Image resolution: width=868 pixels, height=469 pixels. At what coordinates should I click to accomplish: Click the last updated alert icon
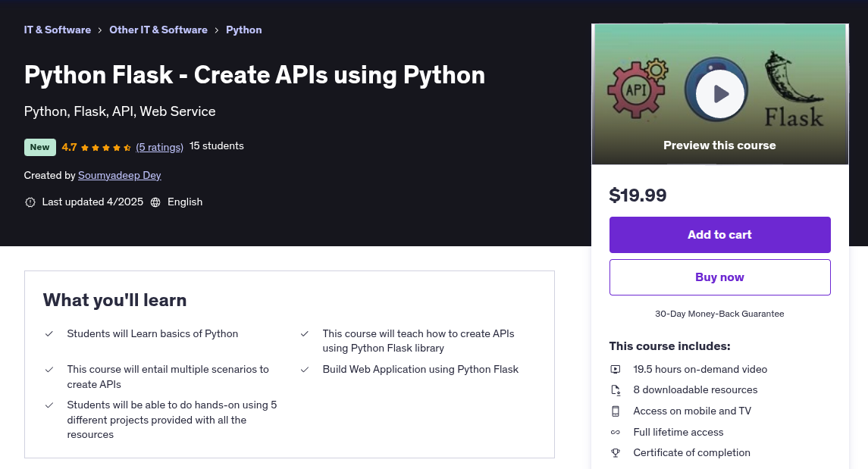coord(30,202)
